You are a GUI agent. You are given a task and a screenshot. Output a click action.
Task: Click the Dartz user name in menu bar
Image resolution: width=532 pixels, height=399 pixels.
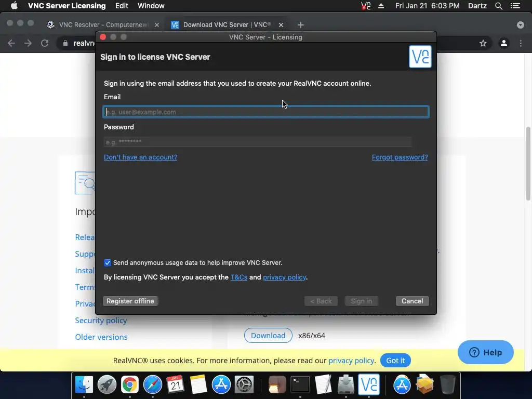tap(477, 6)
